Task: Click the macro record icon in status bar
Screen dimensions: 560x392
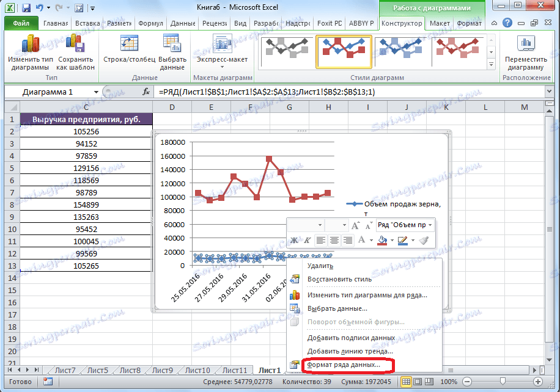Action: point(48,381)
